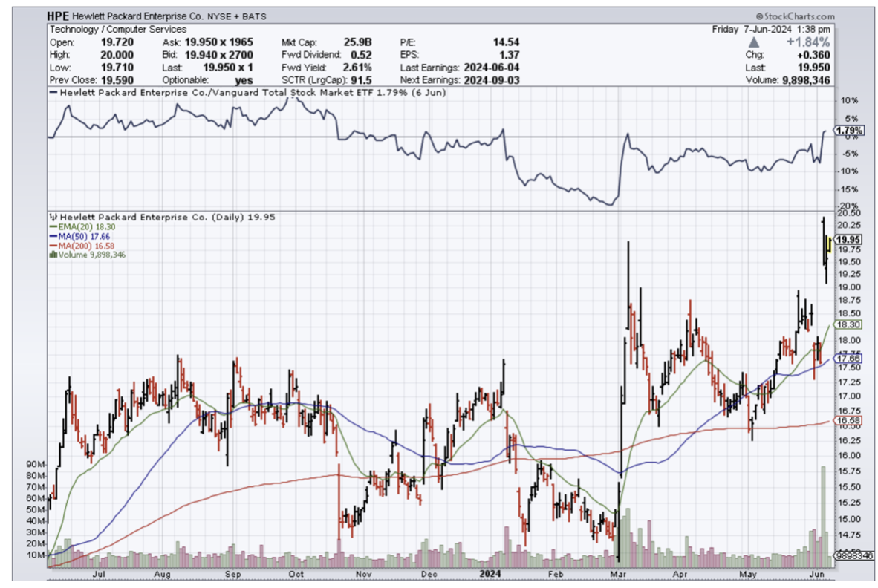Click the Apr label on the time axis

[x=680, y=574]
